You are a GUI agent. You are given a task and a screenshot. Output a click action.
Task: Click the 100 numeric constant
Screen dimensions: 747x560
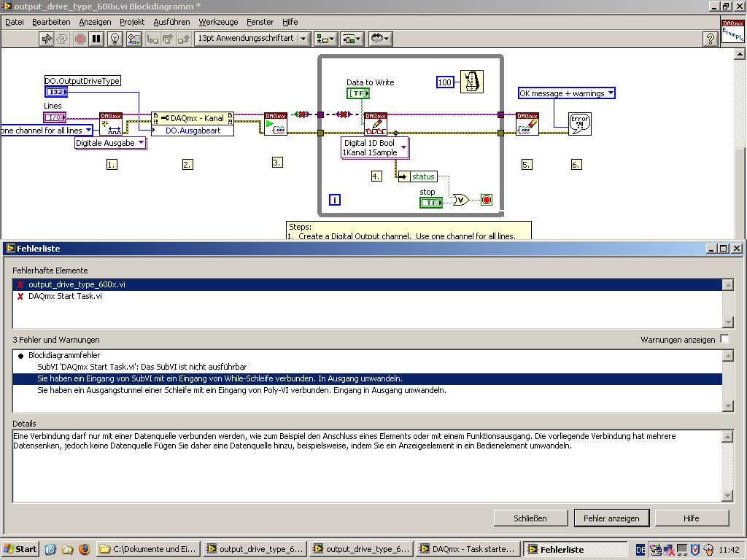click(444, 82)
